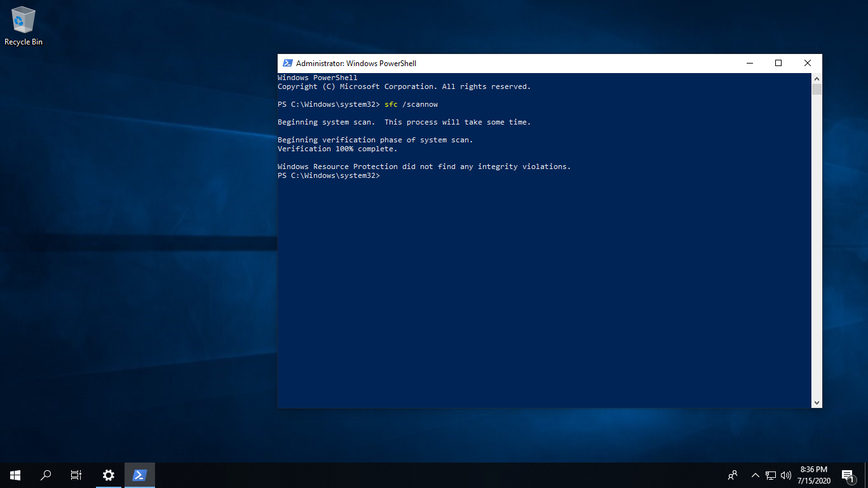Click the PowerShell title bar icon
Image resolution: width=868 pixels, height=488 pixels.
287,64
